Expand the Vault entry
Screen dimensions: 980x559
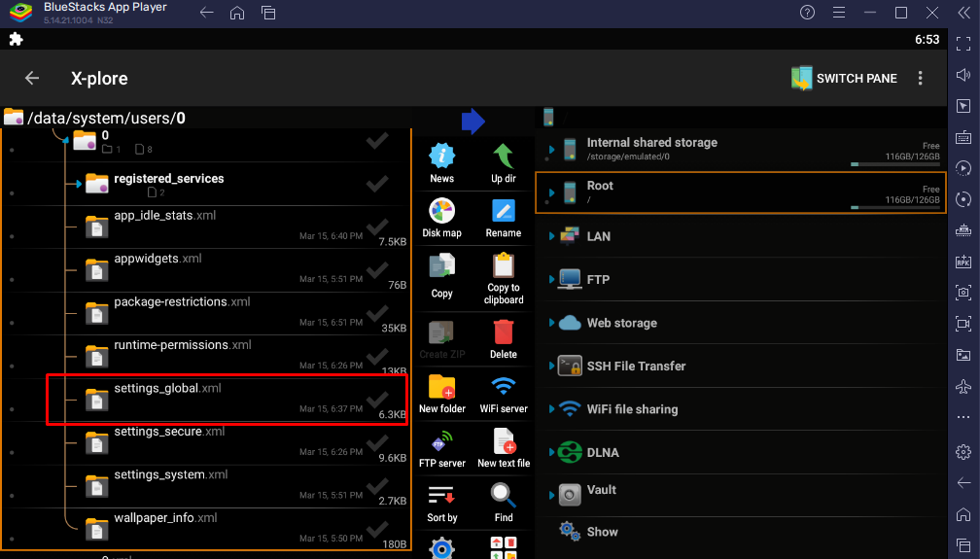click(x=551, y=495)
